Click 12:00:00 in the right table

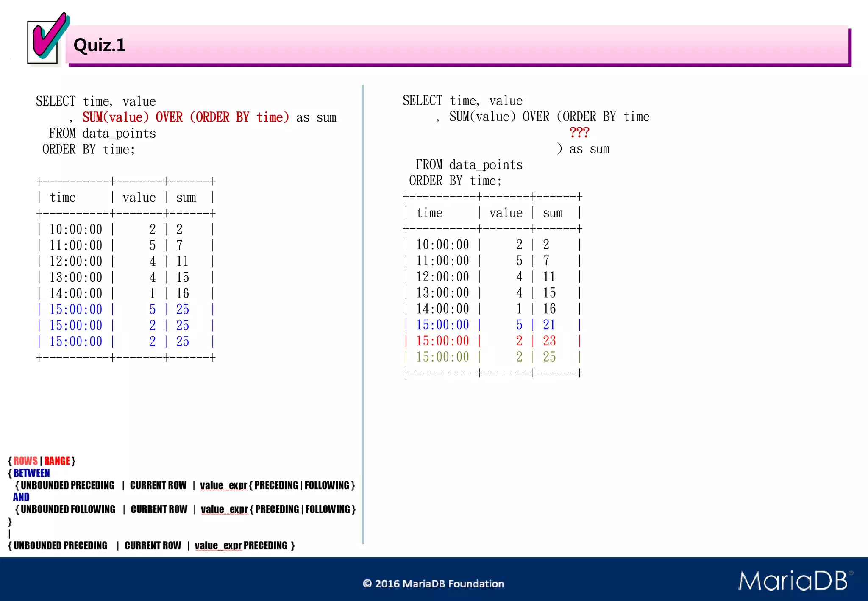pyautogui.click(x=442, y=277)
